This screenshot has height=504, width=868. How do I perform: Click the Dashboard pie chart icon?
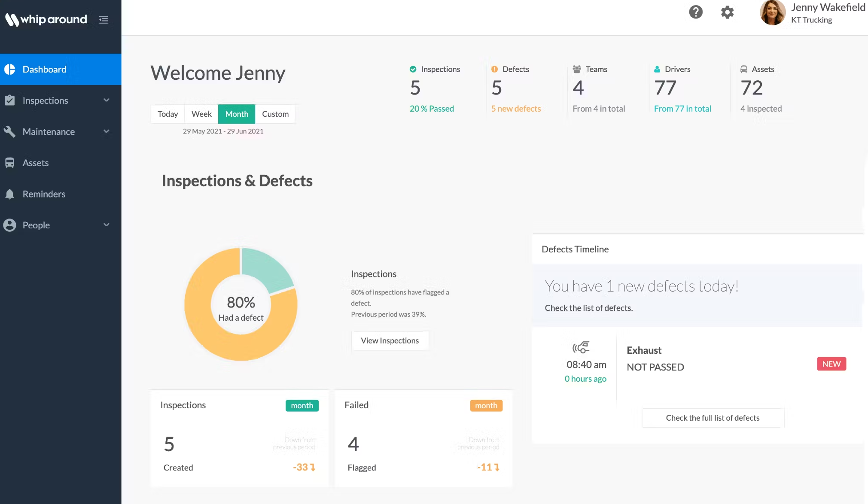10,69
